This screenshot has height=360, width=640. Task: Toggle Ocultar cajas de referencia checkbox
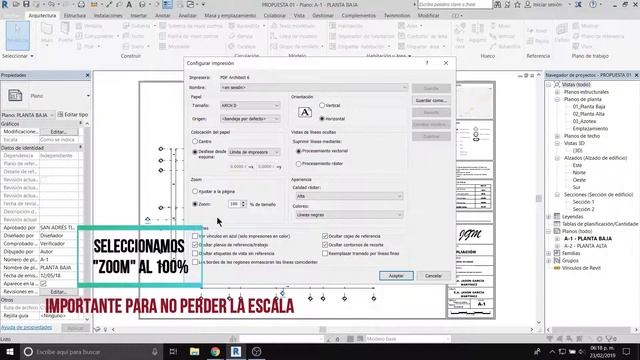(325, 236)
